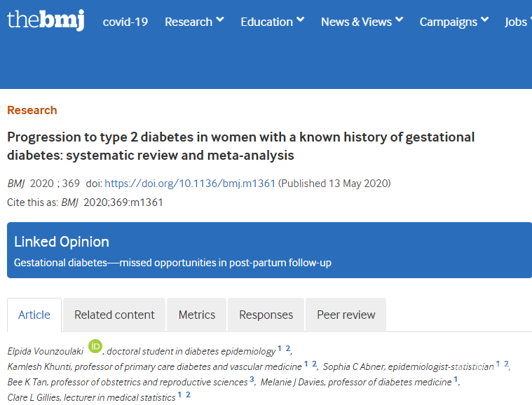This screenshot has height=405, width=532.
Task: Expand the News & Views dropdown
Action: click(x=362, y=22)
